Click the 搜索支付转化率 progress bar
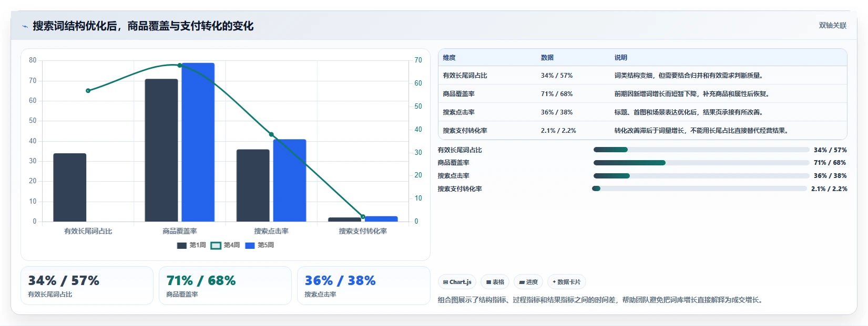Screen dimensions: 868x326 click(699, 188)
